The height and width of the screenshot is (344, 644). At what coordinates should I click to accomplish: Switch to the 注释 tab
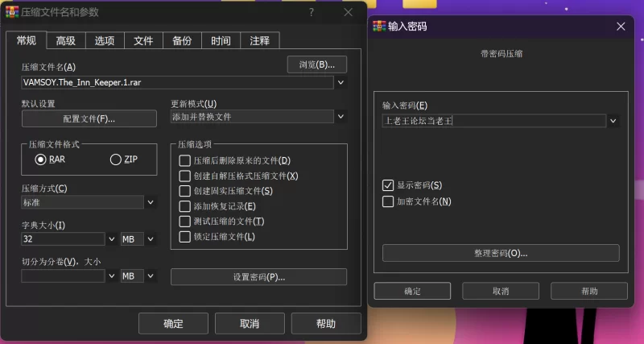click(259, 41)
